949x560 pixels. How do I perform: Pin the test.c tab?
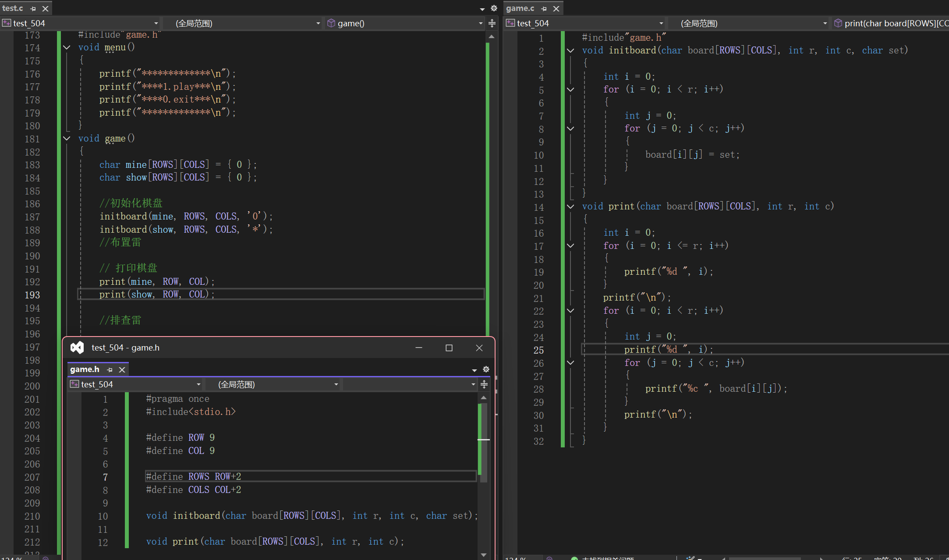[33, 9]
